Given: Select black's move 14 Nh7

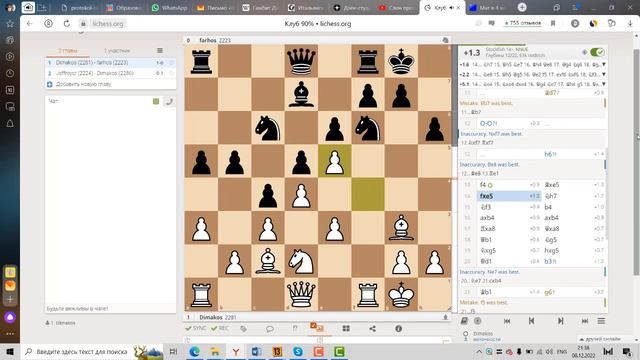Looking at the screenshot, I should coord(573,196).
